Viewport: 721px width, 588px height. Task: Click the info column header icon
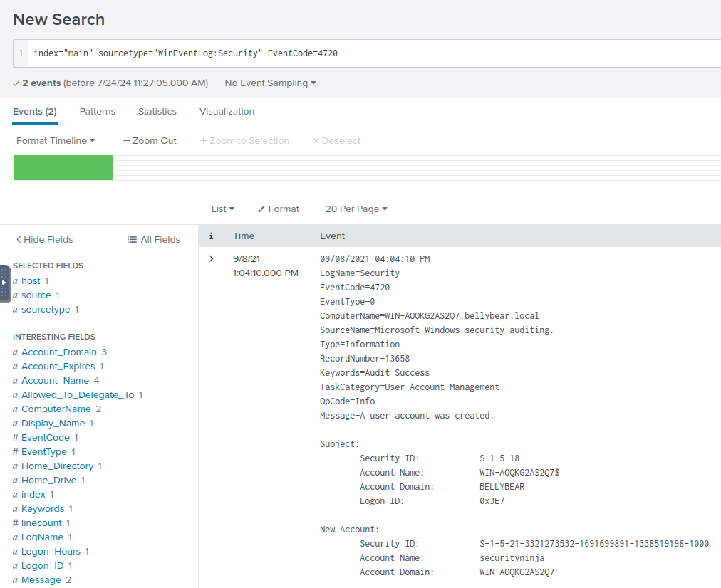click(211, 236)
